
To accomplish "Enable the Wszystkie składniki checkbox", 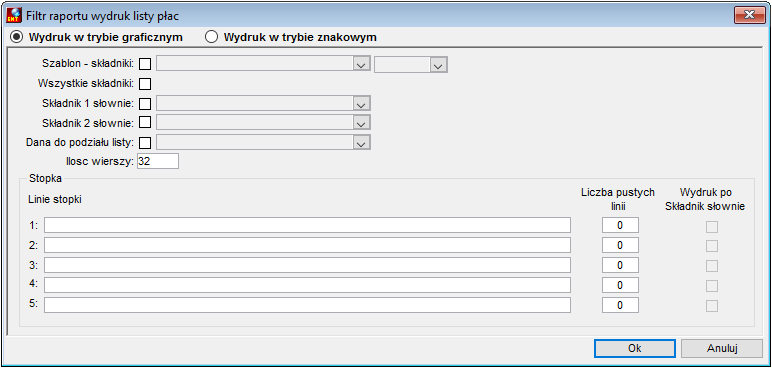I will pos(145,84).
